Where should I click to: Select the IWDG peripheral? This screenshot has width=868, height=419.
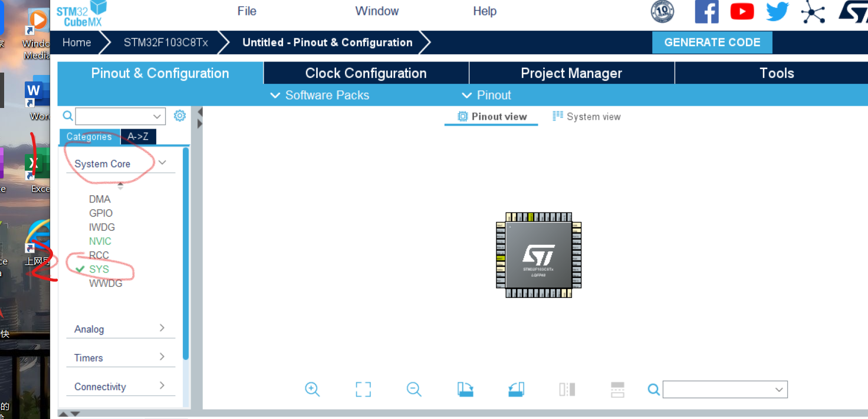[x=102, y=227]
